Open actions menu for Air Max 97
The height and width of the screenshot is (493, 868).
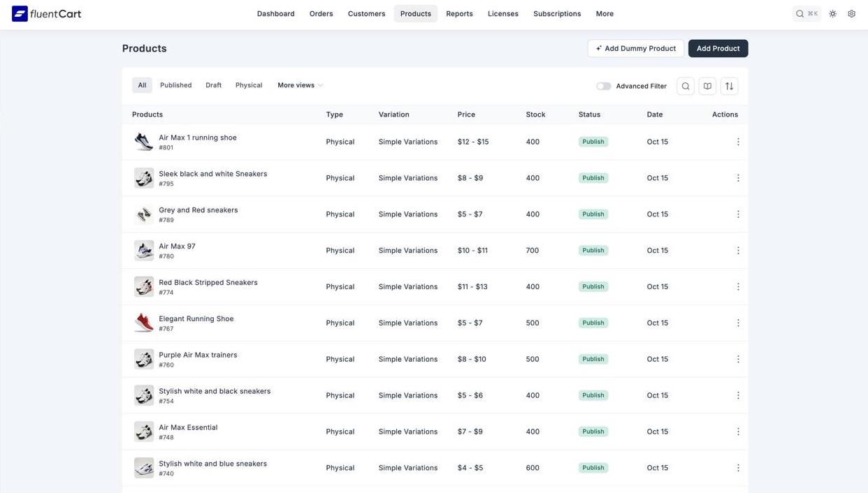point(737,251)
